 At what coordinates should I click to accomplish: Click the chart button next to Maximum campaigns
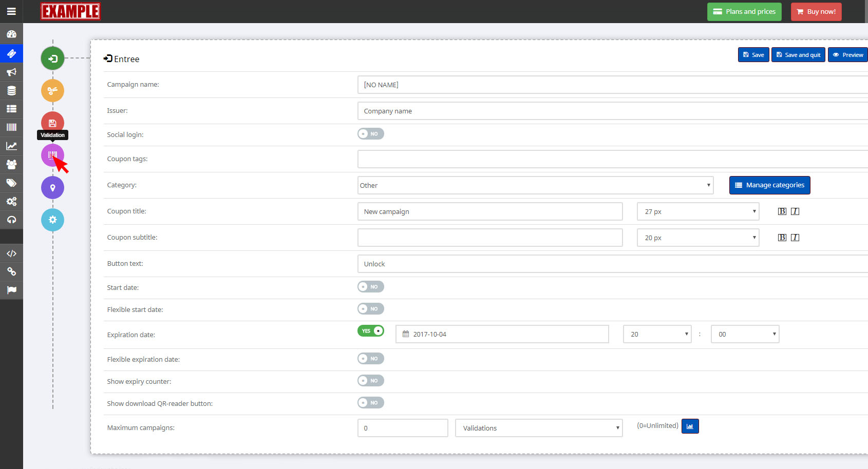click(x=690, y=426)
